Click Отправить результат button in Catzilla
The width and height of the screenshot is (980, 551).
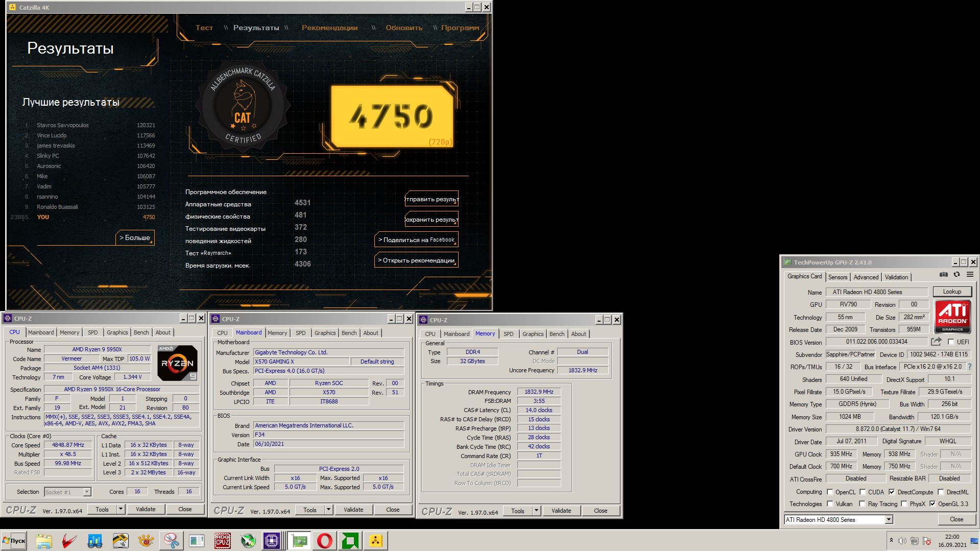click(432, 199)
